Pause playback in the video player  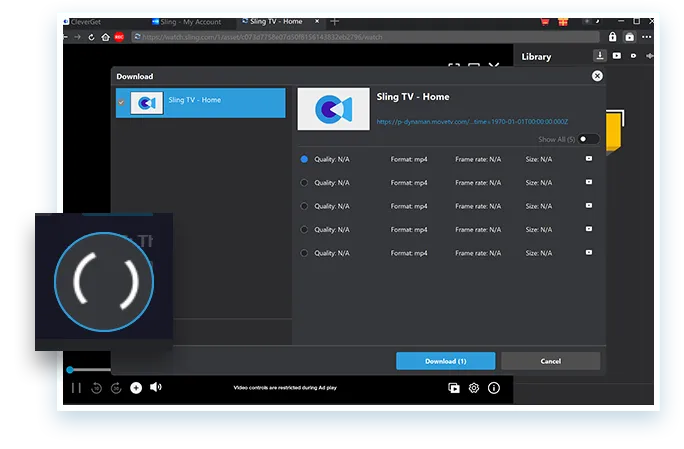pyautogui.click(x=76, y=387)
